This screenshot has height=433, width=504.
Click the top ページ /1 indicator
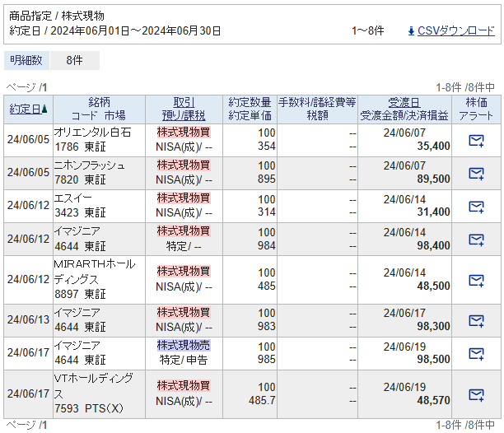26,87
